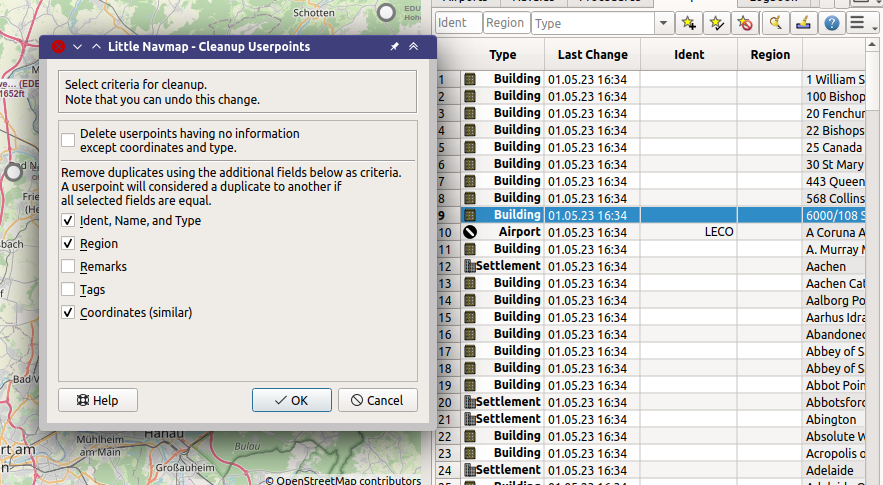Viewport: 883px width, 485px height.
Task: Click Absolute name cell in row 22
Action: [834, 436]
